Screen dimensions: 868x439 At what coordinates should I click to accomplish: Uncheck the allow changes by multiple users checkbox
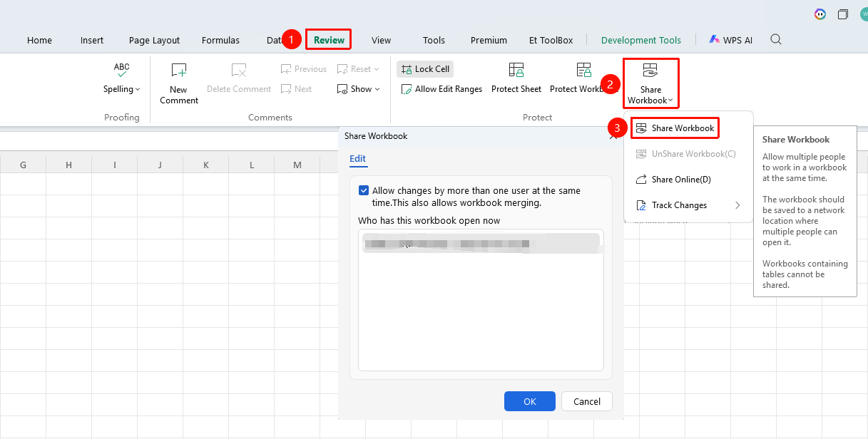(364, 190)
